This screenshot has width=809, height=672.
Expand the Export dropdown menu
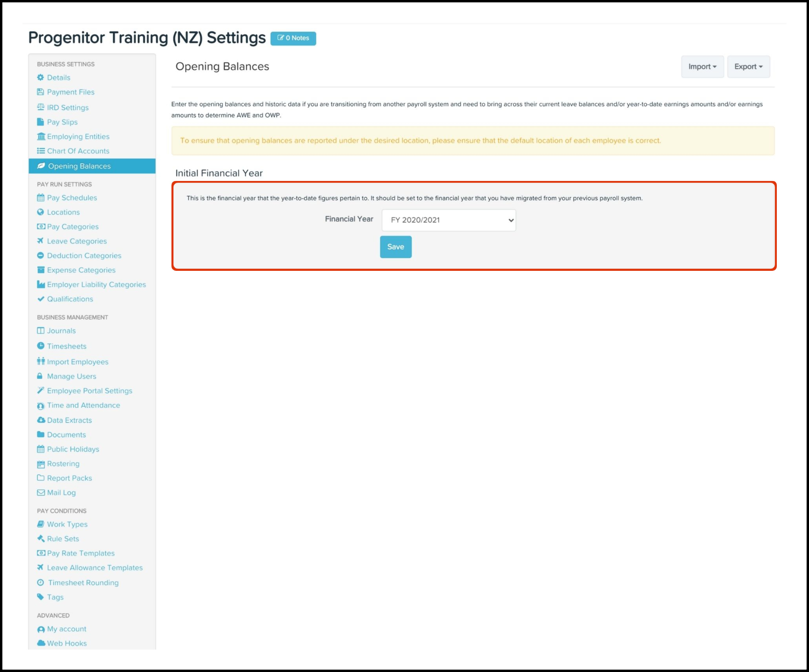point(748,67)
